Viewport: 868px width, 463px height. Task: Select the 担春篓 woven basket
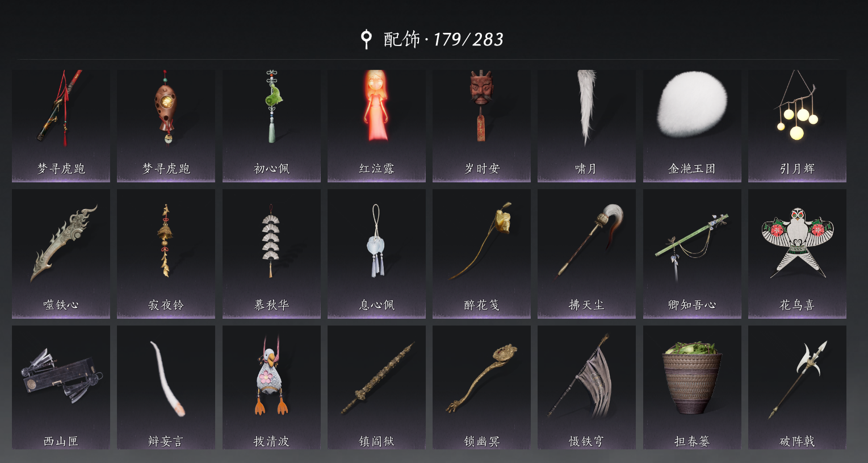(692, 387)
